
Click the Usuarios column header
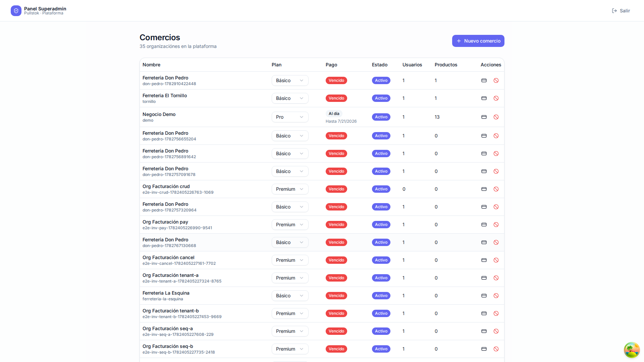point(412,65)
